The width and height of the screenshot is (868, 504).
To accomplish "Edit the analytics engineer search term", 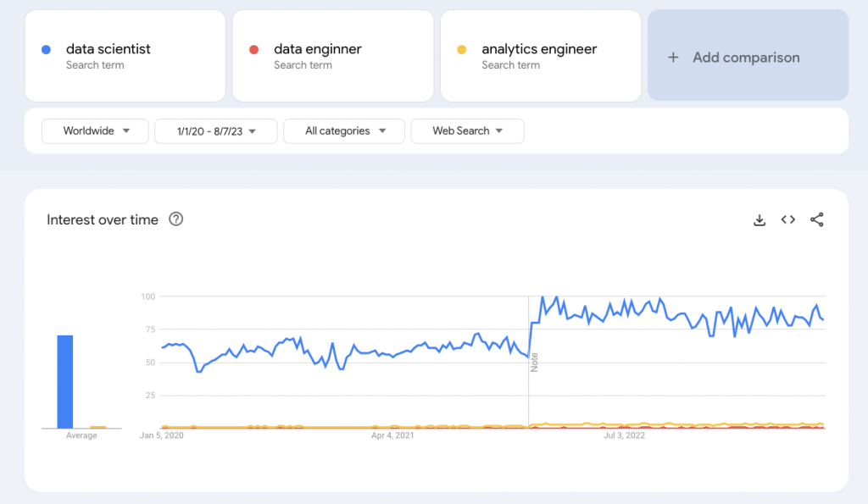I will [x=539, y=49].
